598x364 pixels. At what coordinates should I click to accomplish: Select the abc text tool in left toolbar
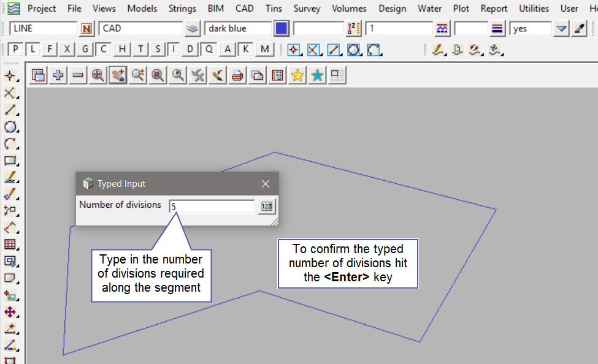pos(10,178)
